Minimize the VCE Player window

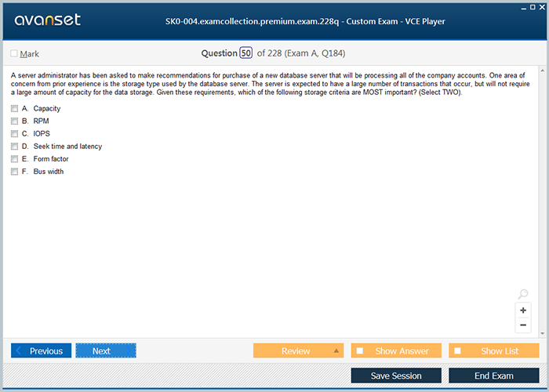pos(523,6)
